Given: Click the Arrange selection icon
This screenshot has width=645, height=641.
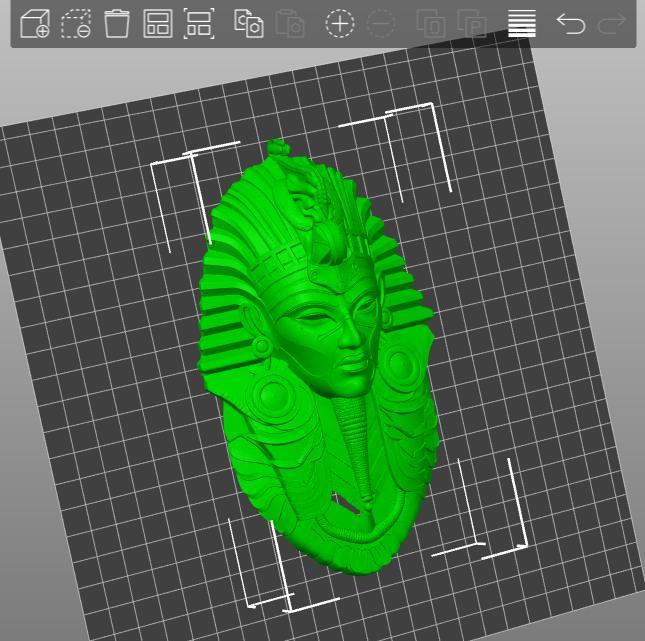Looking at the screenshot, I should tap(199, 24).
